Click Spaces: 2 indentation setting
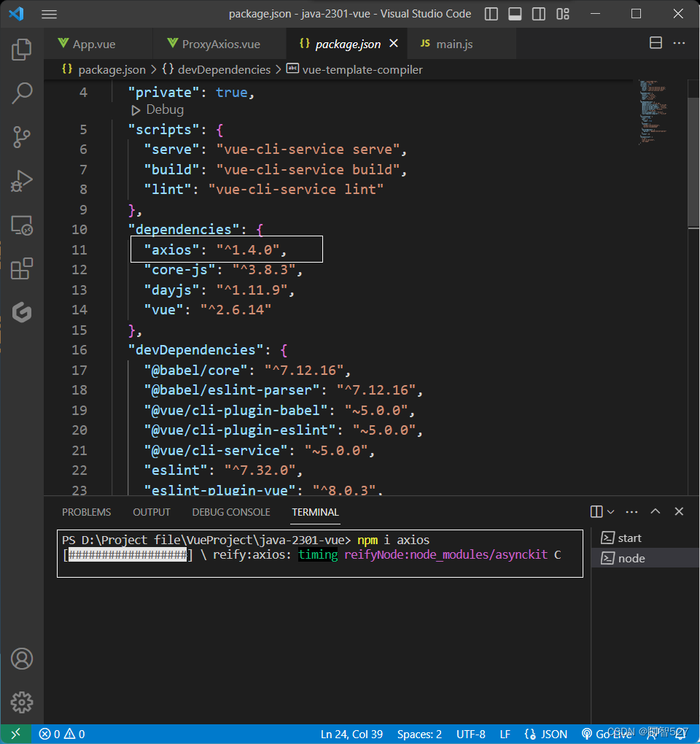This screenshot has width=700, height=744. coord(419,734)
